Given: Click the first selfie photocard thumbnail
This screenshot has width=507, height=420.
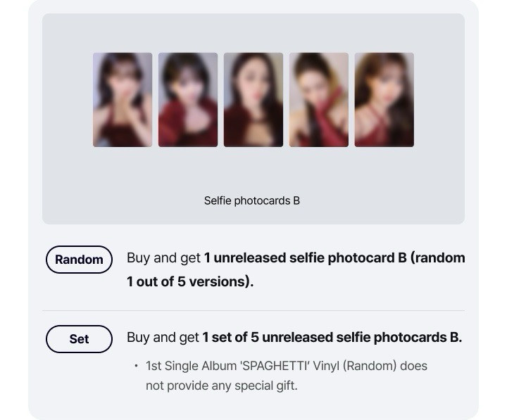Looking at the screenshot, I should point(123,100).
